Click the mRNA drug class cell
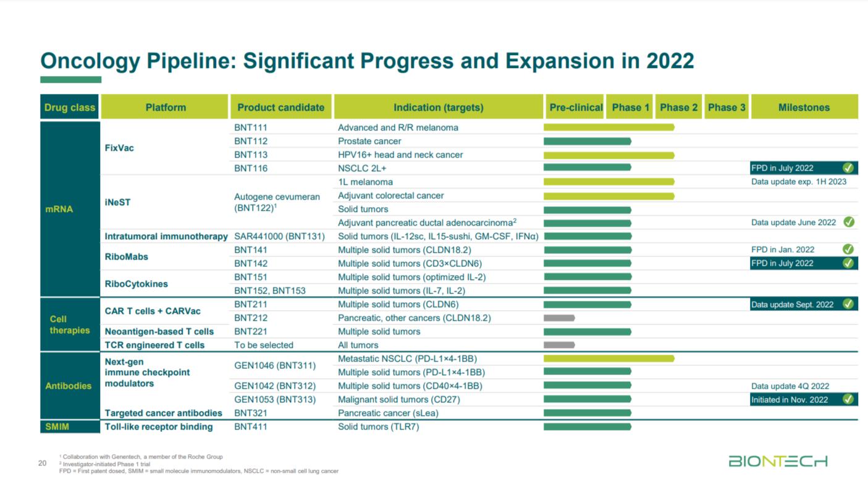 70,209
